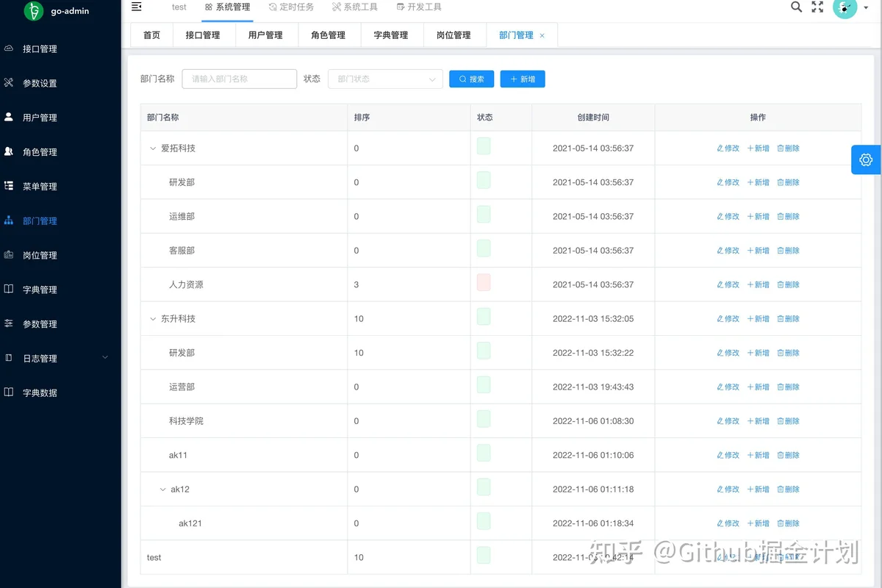Open the 开发工具 top menu
This screenshot has height=588, width=882.
(x=419, y=7)
